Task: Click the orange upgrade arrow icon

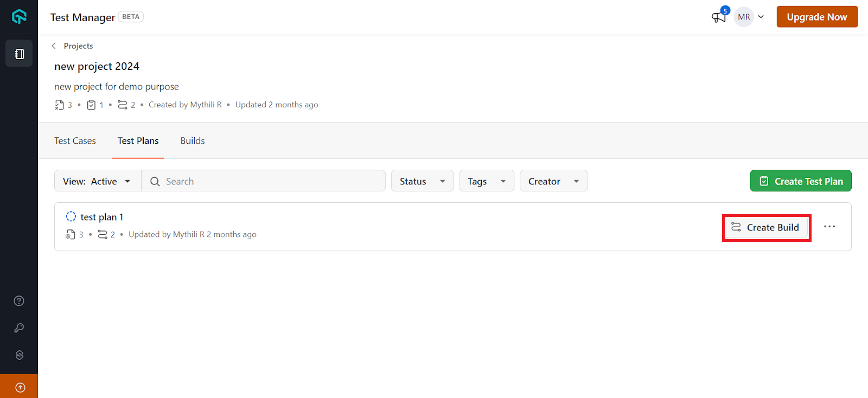Action: [x=19, y=387]
